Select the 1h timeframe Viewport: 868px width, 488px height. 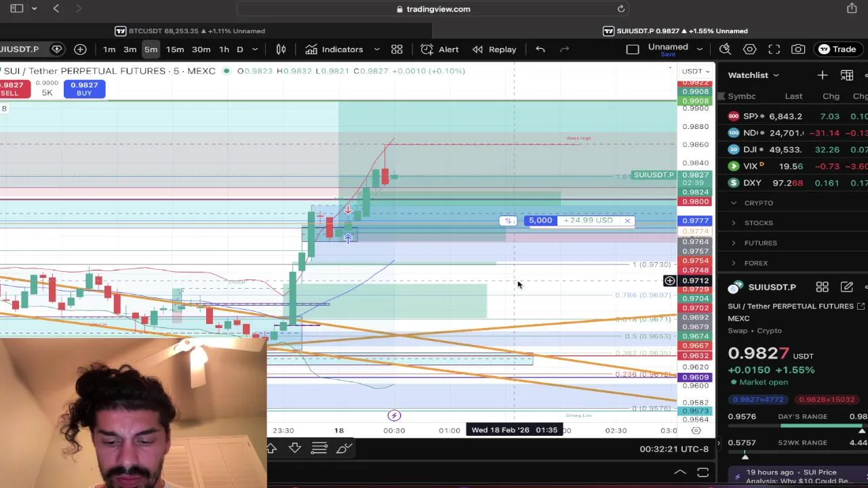pyautogui.click(x=224, y=49)
